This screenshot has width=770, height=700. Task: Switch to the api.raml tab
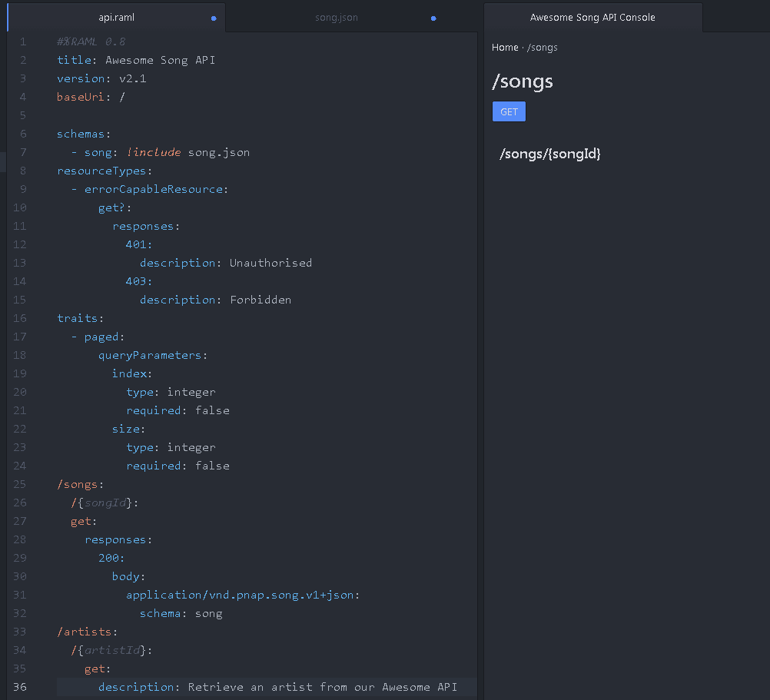(116, 18)
